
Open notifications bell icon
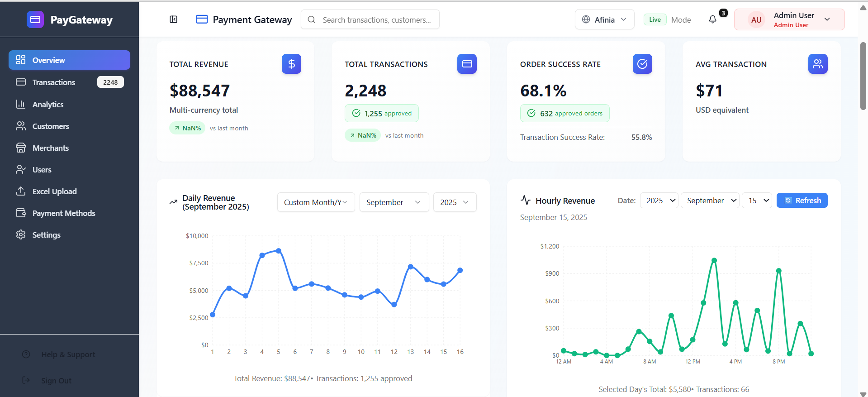click(x=712, y=19)
